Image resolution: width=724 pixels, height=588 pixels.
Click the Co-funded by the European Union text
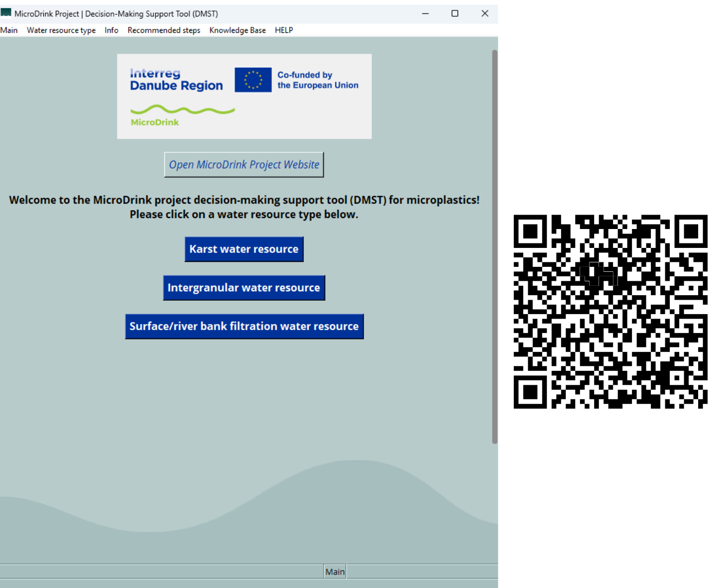(318, 80)
